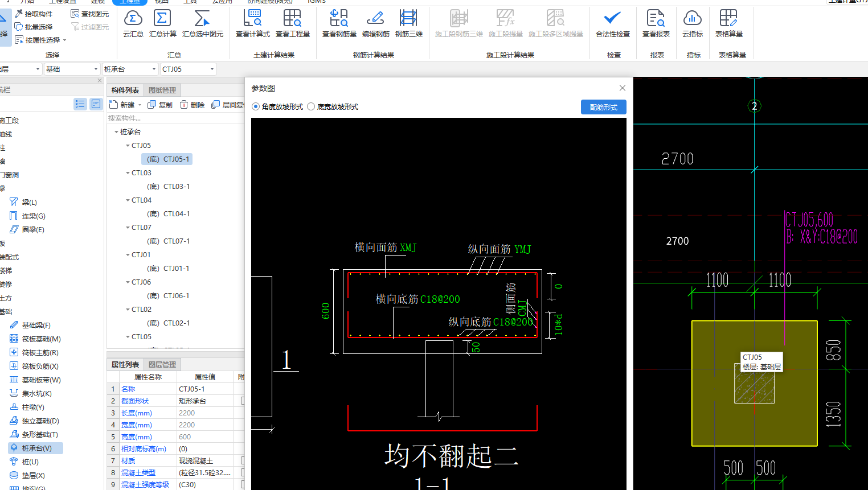This screenshot has width=868, height=490.
Task: Click 搜索构件 search field
Action: tap(175, 118)
